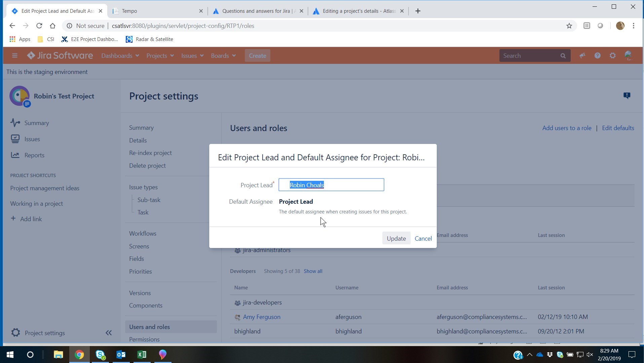Open Jira administration gear icon
644x363 pixels.
coord(613,55)
